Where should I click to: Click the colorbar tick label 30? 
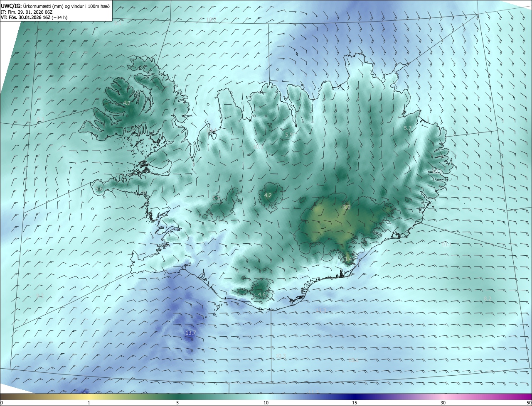coord(443,403)
